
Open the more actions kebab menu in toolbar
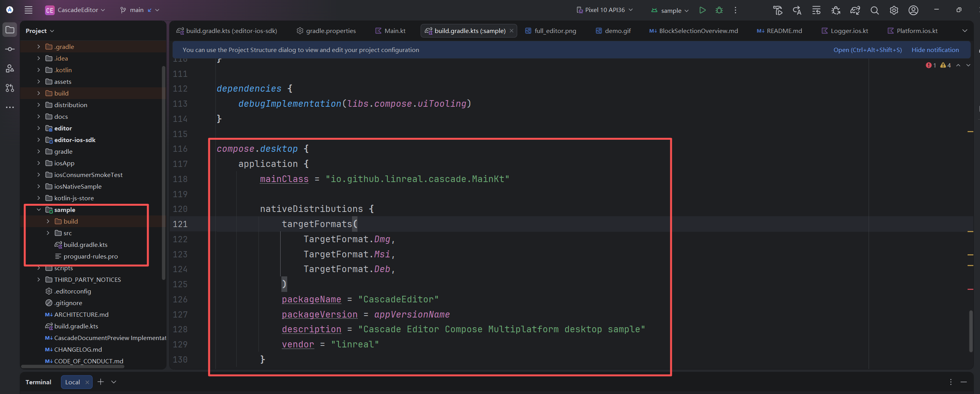pos(735,10)
